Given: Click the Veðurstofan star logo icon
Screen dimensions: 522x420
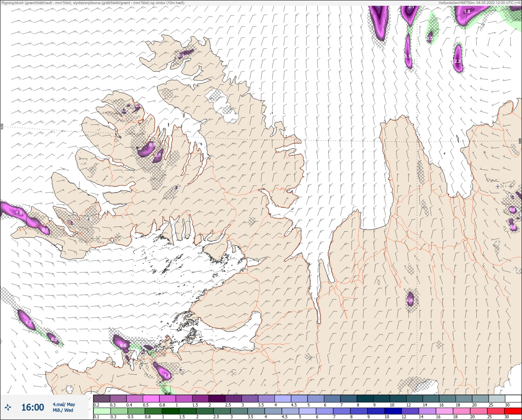Looking at the screenshot, I should (x=8, y=407).
